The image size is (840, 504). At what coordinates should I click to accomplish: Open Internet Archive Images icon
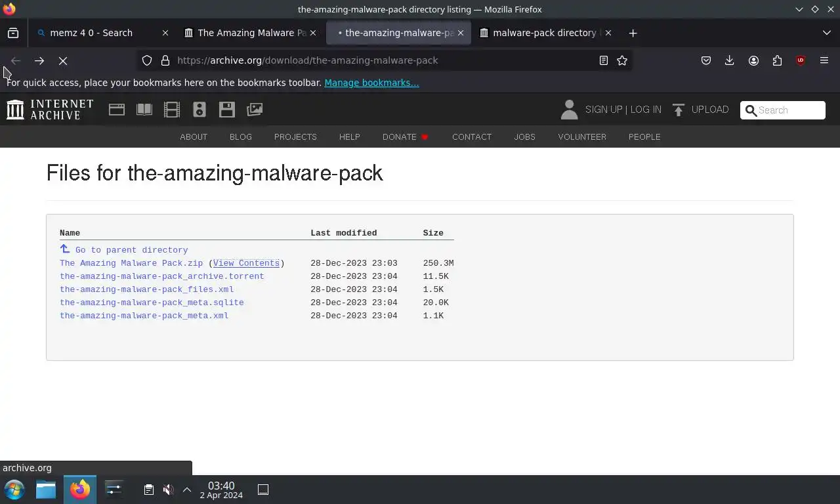(255, 110)
